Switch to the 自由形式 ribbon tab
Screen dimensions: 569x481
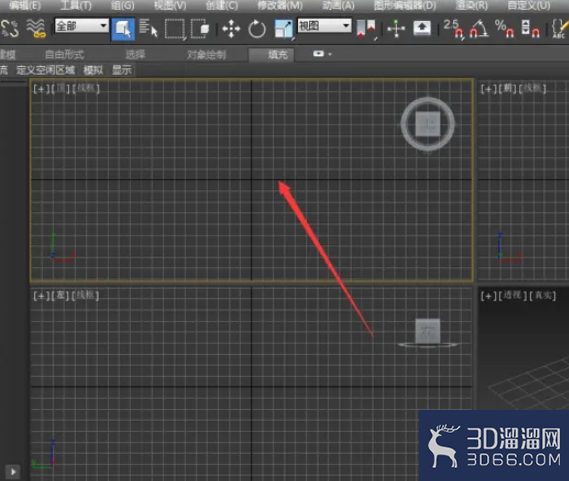(x=65, y=55)
